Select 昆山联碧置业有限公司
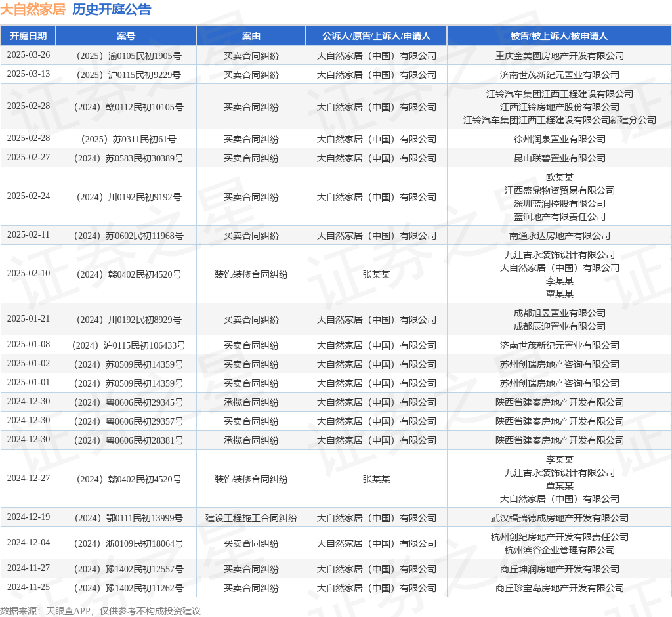Screen dimensions: 672x617 pyautogui.click(x=559, y=158)
